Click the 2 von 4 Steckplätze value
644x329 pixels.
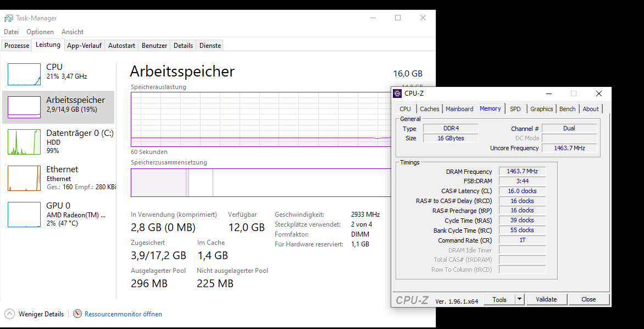362,224
